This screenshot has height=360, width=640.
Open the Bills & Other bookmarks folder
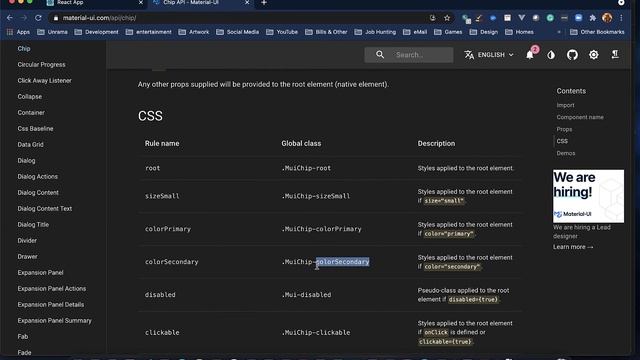pos(326,32)
